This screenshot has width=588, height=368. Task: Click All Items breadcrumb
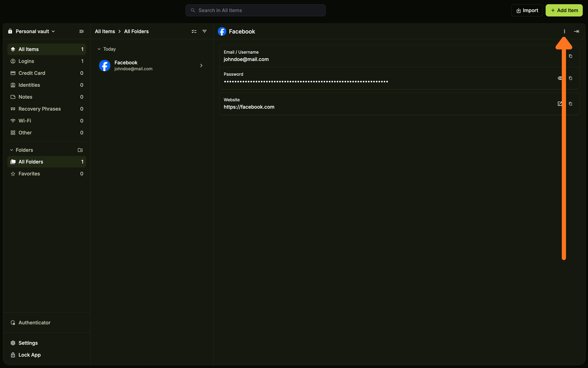click(105, 31)
